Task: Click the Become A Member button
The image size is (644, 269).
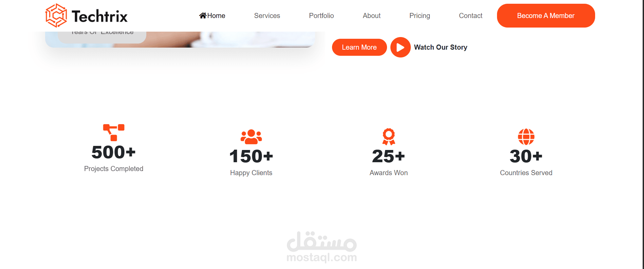Action: point(546,16)
